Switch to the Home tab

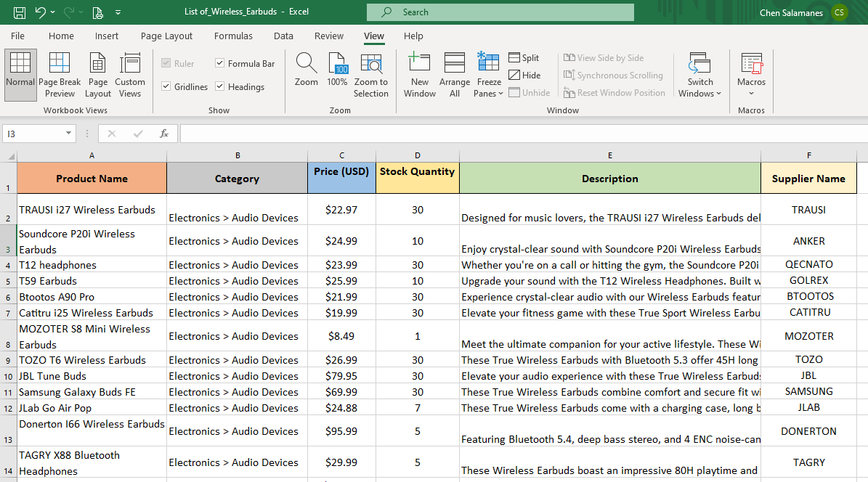pos(61,36)
